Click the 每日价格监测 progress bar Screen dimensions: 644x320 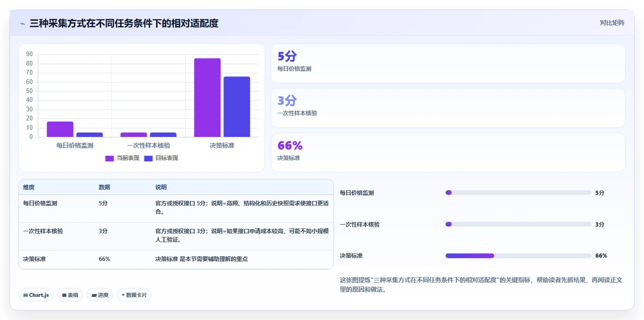[518, 193]
